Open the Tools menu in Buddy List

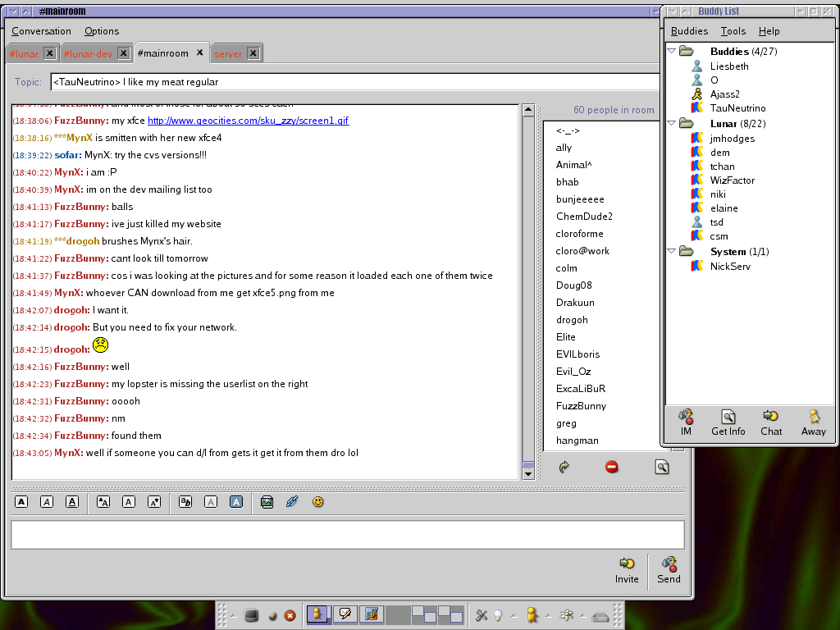point(733,31)
